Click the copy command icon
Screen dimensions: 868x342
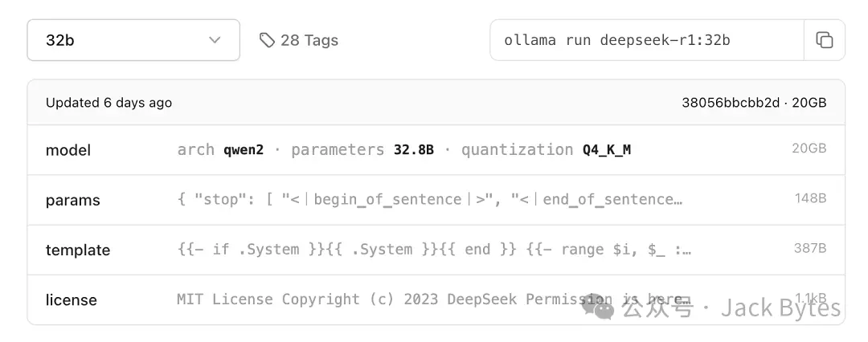click(x=824, y=40)
